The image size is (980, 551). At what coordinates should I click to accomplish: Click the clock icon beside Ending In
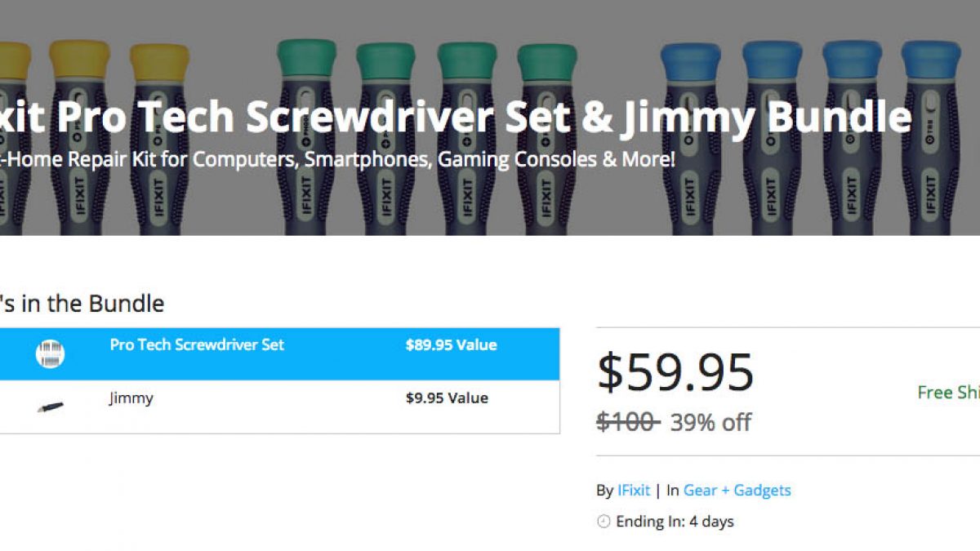604,522
